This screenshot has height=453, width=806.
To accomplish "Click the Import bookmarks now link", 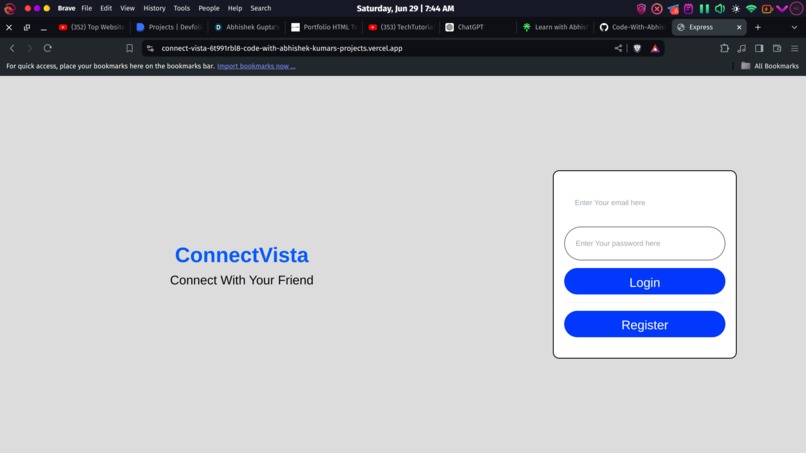I will [x=256, y=66].
